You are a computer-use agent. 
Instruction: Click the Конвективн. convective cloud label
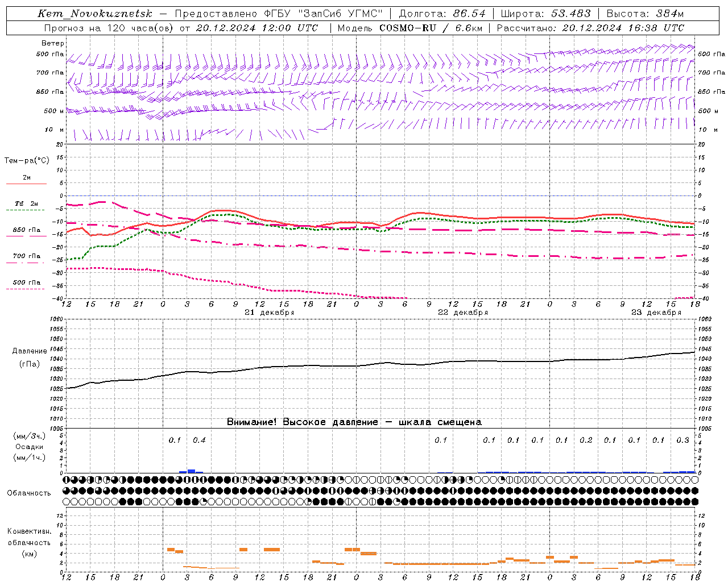click(x=29, y=531)
